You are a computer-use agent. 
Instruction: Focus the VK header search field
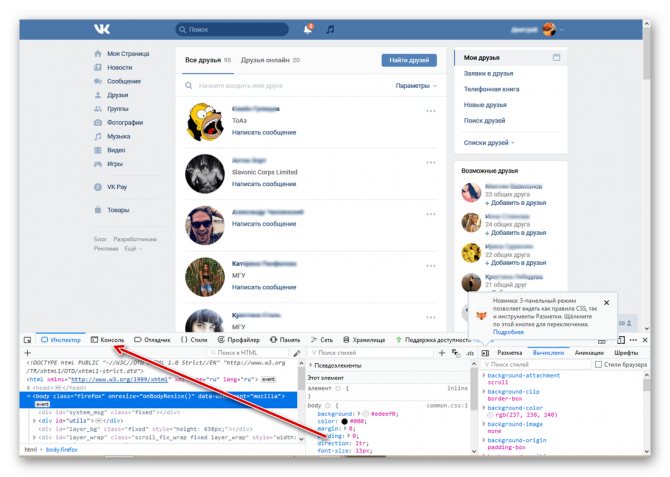click(x=232, y=29)
